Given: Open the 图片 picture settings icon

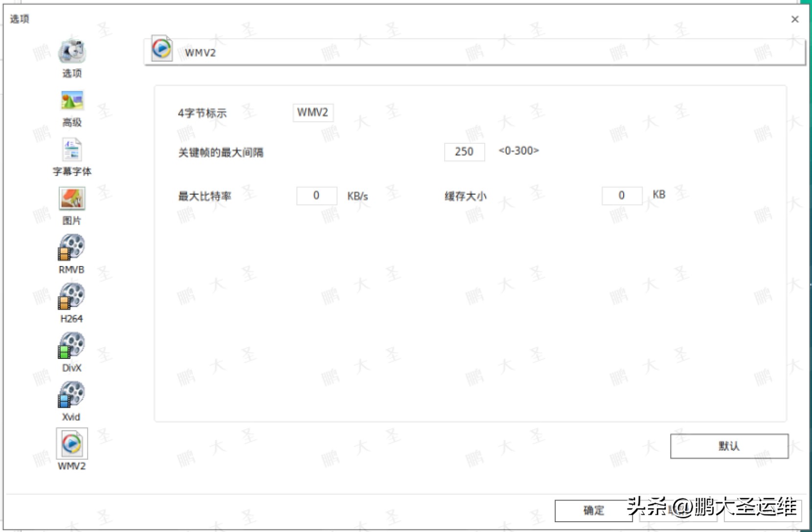Looking at the screenshot, I should [x=71, y=198].
